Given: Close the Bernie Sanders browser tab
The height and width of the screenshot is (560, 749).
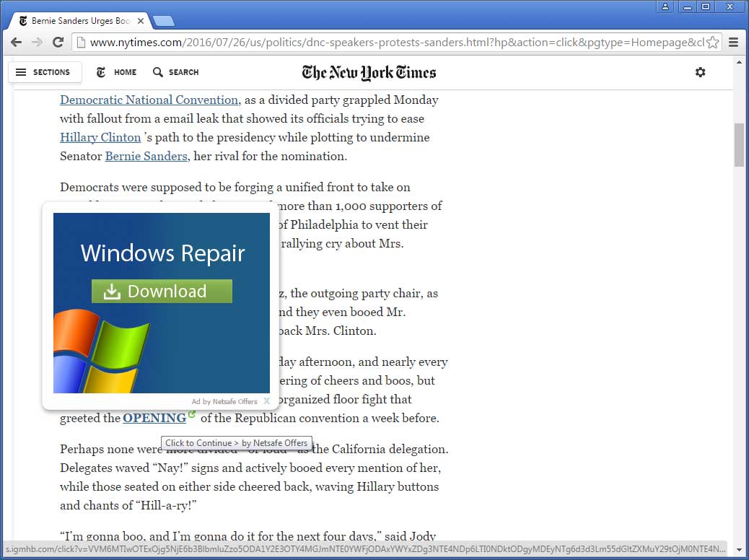Looking at the screenshot, I should (141, 21).
